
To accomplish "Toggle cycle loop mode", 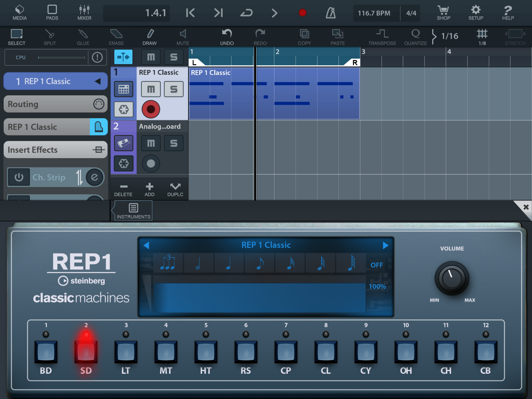I will pyautogui.click(x=247, y=13).
